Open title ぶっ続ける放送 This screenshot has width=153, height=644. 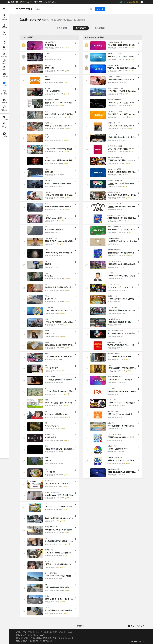click(50, 437)
